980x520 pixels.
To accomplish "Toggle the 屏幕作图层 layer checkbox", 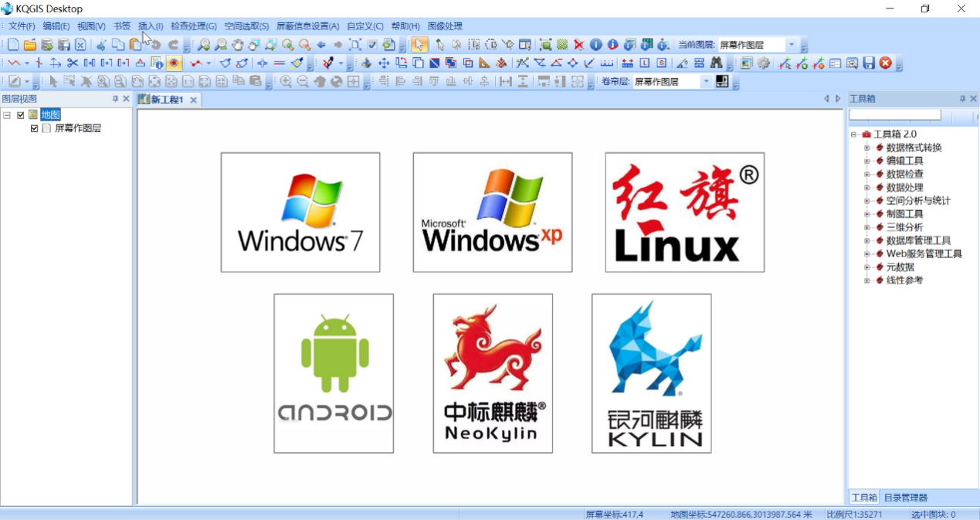I will 34,128.
